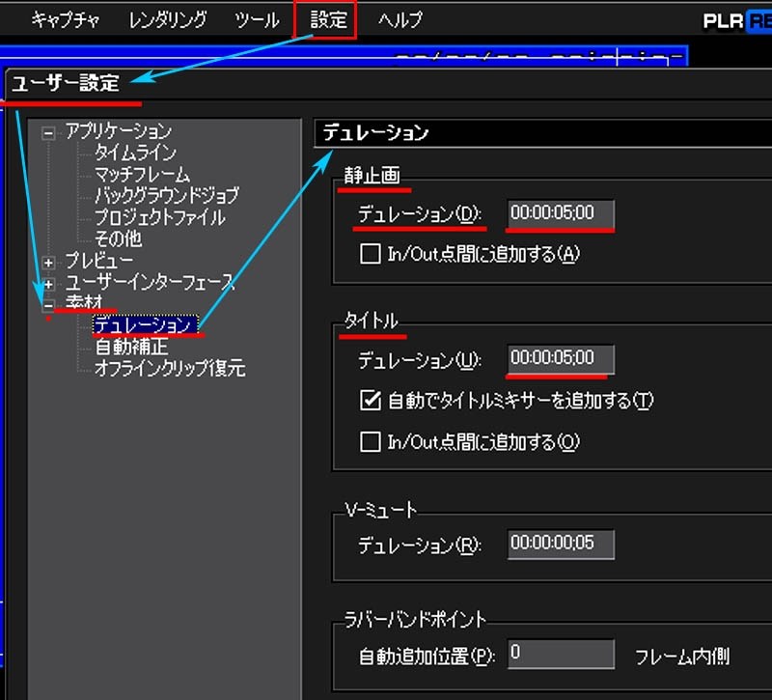
Task: Click the V-ミュート group label
Action: click(x=380, y=510)
